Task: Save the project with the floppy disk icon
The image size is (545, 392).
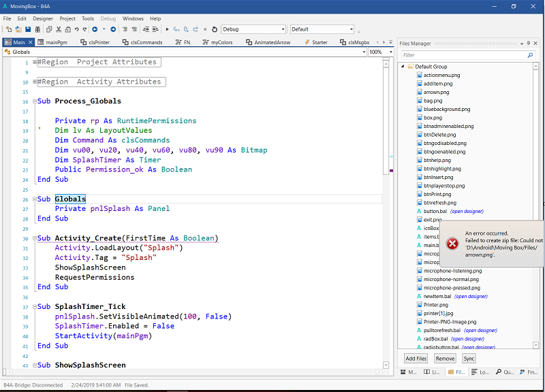Action: [x=28, y=29]
